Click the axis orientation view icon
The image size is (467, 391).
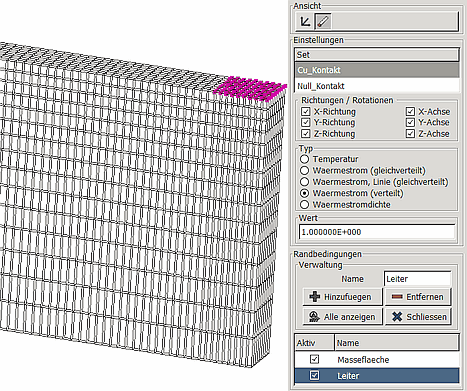(305, 22)
